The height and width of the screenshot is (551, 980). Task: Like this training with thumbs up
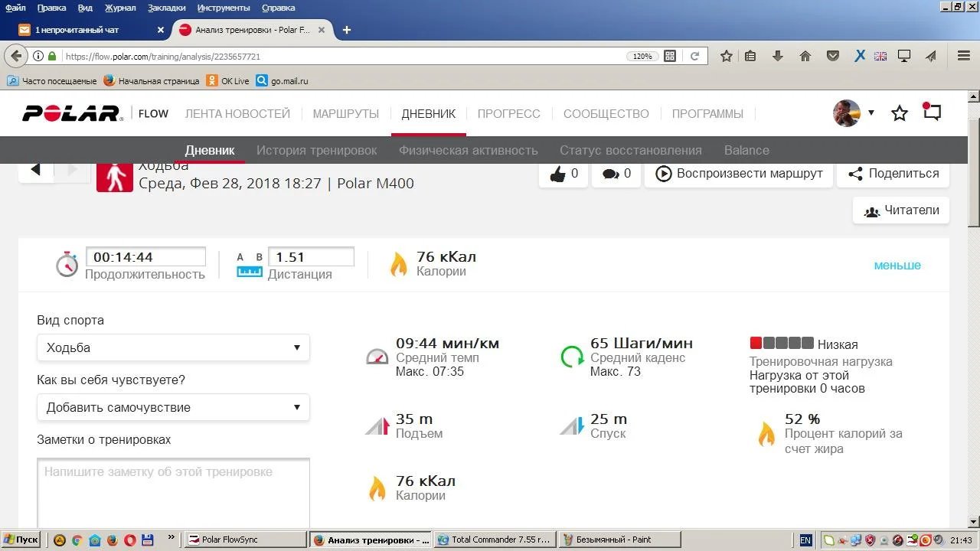tap(563, 174)
